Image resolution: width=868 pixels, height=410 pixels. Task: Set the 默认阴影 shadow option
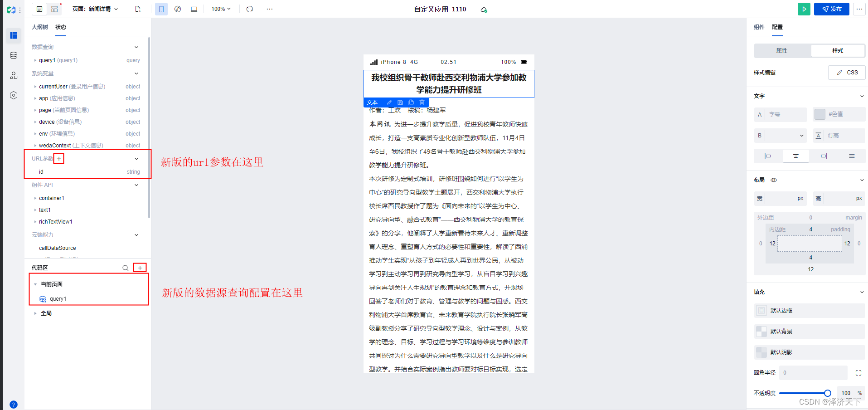(810, 352)
